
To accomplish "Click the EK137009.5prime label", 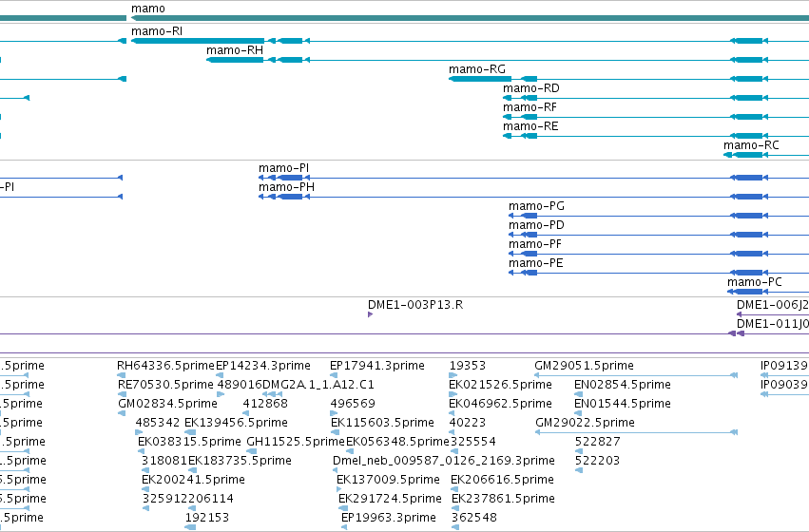I will pos(388,481).
